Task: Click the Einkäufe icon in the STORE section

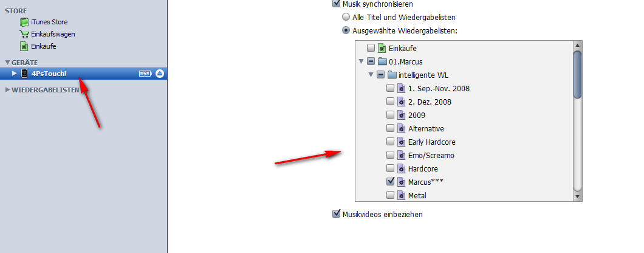Action: pos(24,46)
